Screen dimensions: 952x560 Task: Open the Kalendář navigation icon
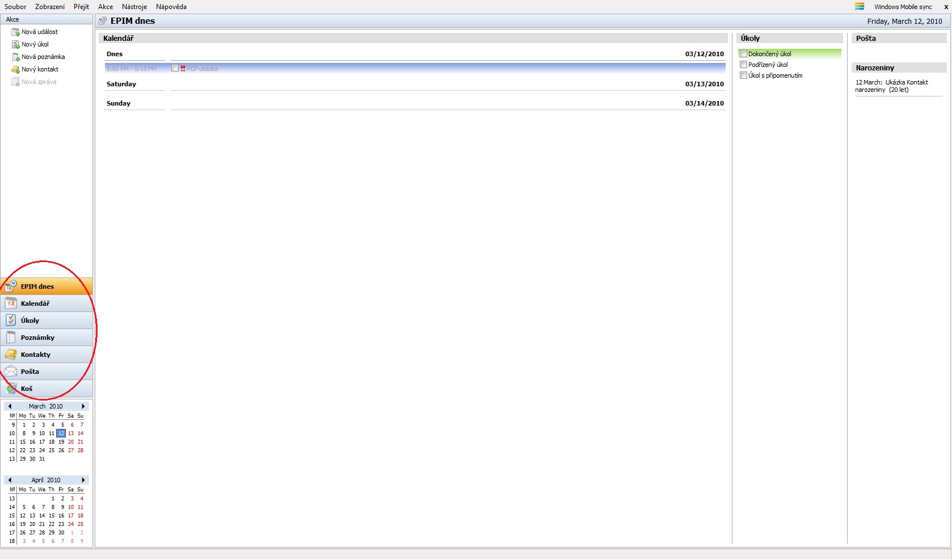(11, 303)
